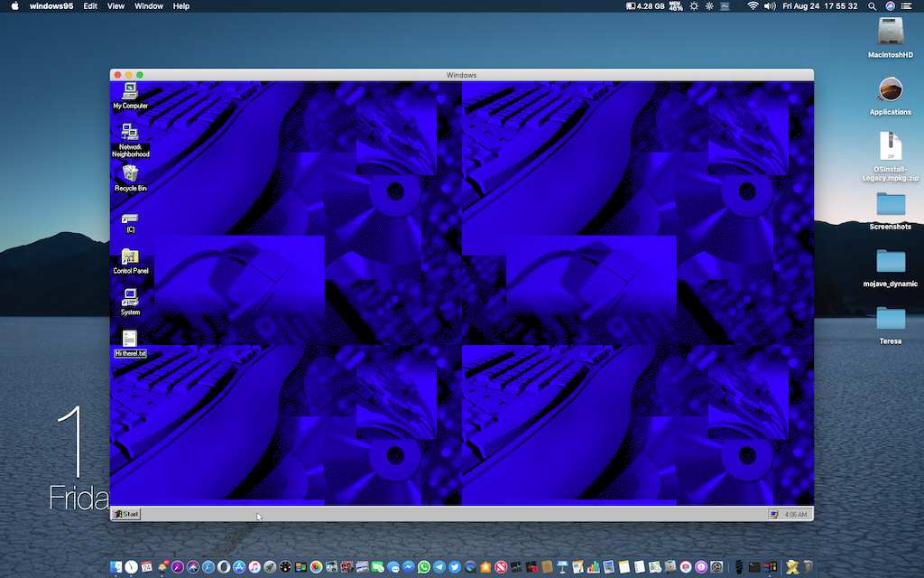Screen dimensions: 924x578
Task: Click the MEM 46% memory indicator
Action: [x=675, y=6]
